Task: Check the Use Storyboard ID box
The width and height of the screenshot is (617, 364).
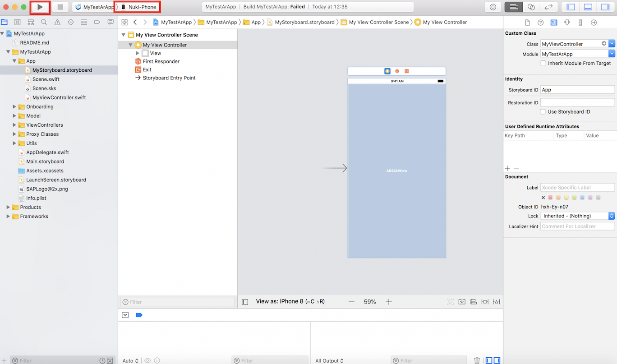Action: point(543,112)
